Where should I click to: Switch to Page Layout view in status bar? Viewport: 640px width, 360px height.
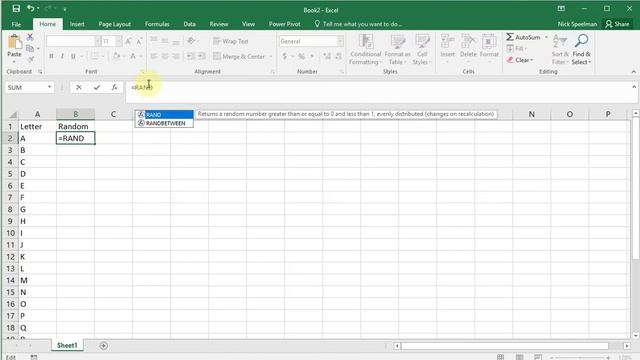pos(519,357)
